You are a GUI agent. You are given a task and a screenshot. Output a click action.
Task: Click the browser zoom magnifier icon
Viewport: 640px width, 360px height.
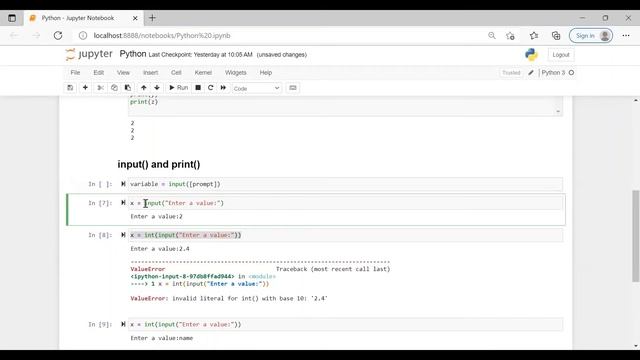point(492,36)
